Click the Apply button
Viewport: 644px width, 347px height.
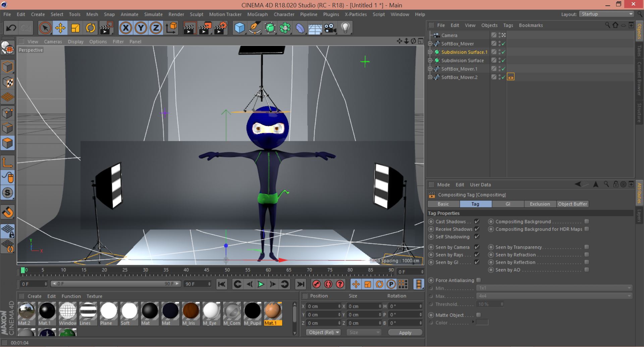click(405, 333)
